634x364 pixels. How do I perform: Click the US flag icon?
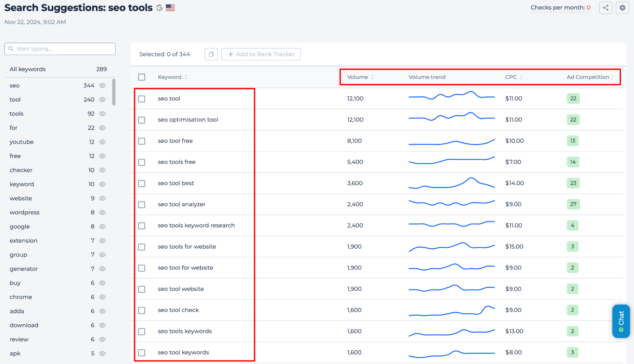tap(170, 8)
